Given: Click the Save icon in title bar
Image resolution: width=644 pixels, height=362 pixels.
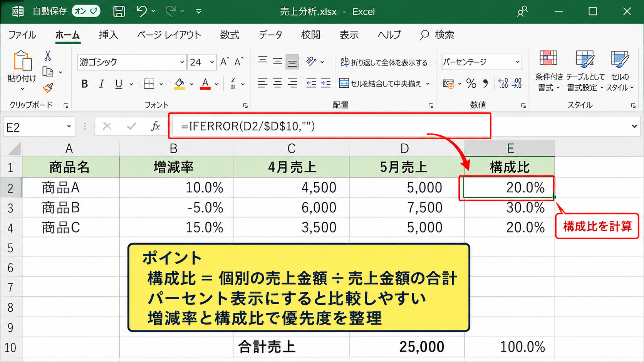Looking at the screenshot, I should point(119,12).
